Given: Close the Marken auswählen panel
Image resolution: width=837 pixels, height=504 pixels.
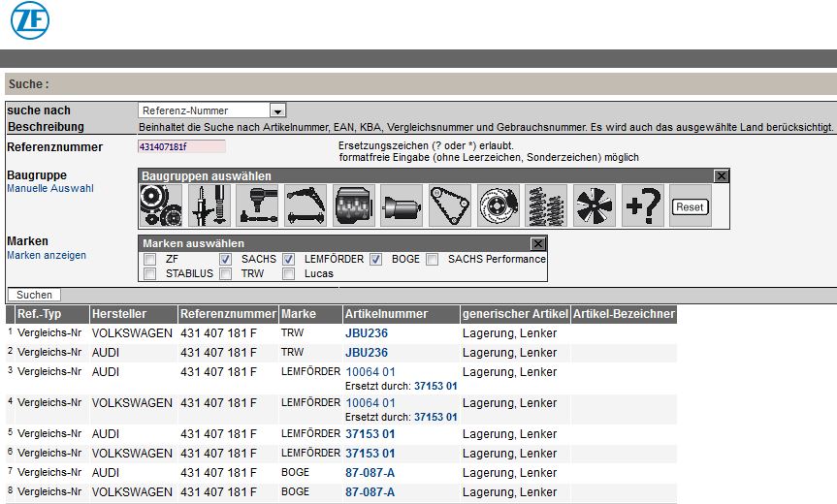Looking at the screenshot, I should point(538,244).
